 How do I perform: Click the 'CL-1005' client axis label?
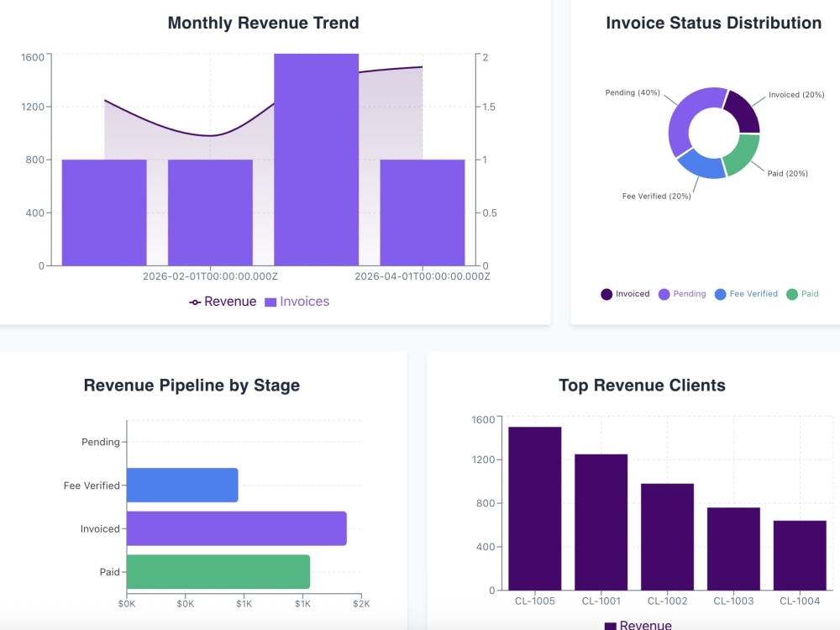(534, 601)
